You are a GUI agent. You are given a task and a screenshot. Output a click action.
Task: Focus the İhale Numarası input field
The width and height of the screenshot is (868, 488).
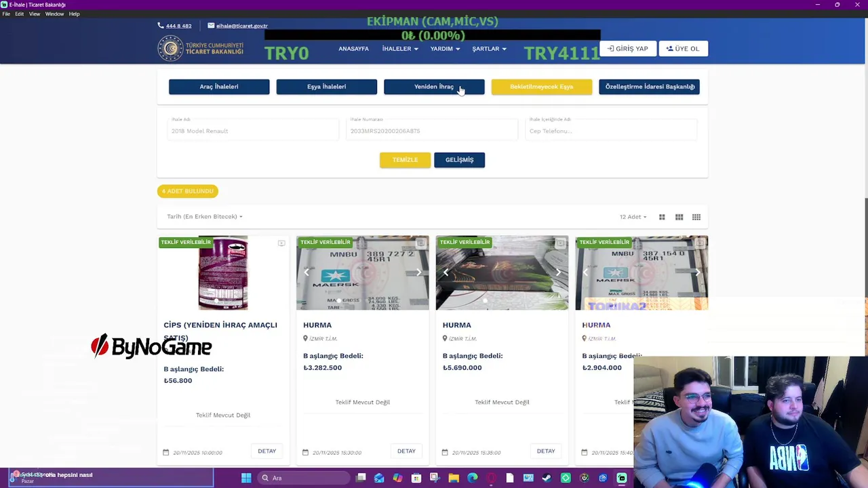[432, 129]
